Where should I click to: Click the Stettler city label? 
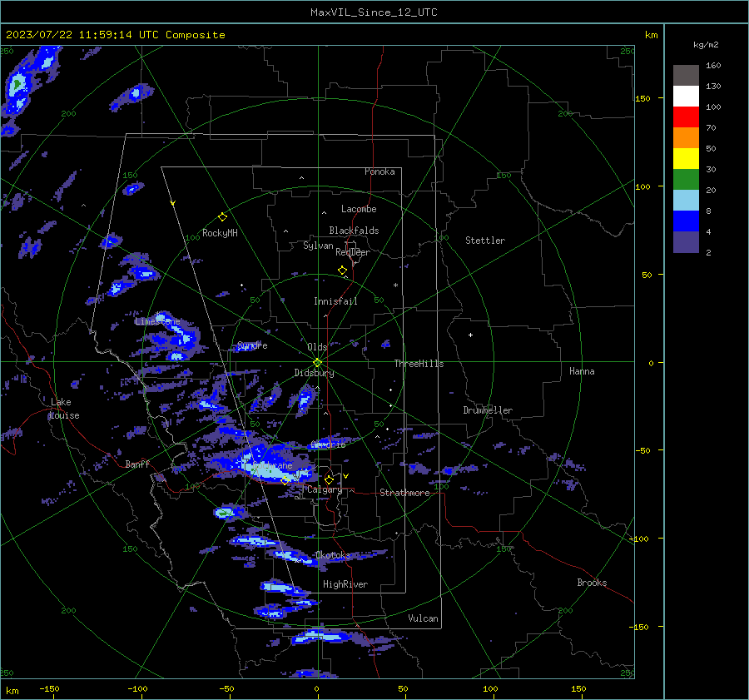pos(485,241)
